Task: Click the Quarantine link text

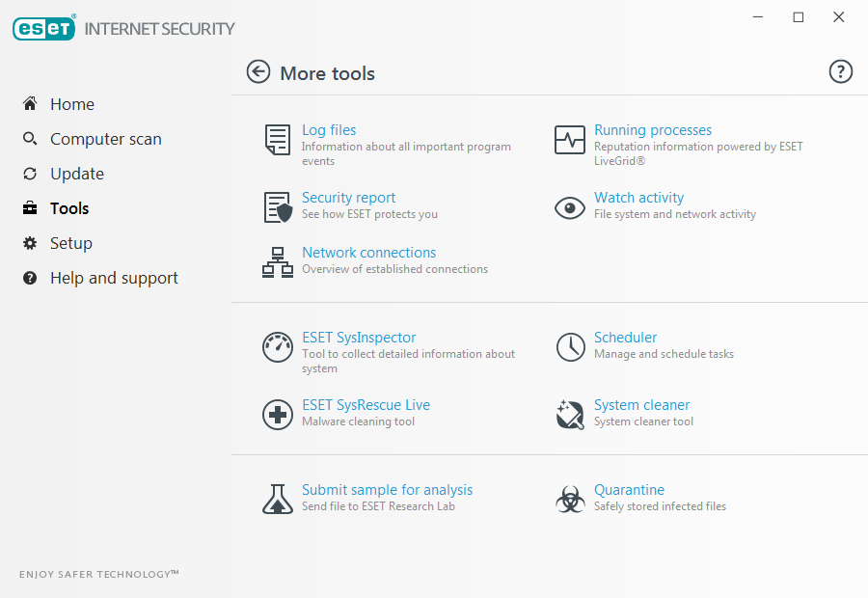Action: point(629,490)
